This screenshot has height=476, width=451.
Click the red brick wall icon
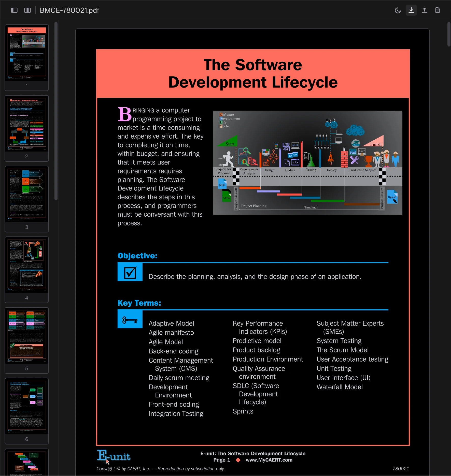pyautogui.click(x=344, y=159)
